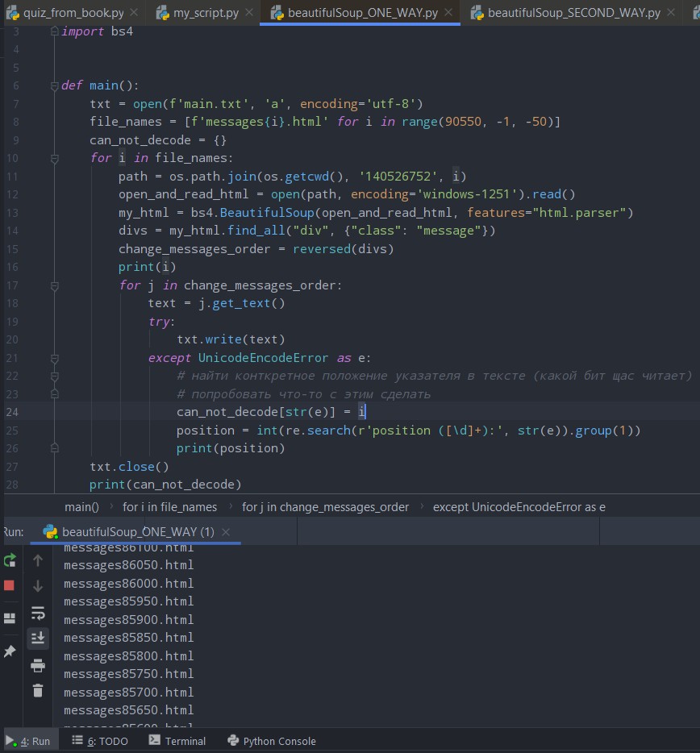Switch to the quiz_from_book.py tab
Viewport: 700px width, 753px height.
pyautogui.click(x=73, y=13)
